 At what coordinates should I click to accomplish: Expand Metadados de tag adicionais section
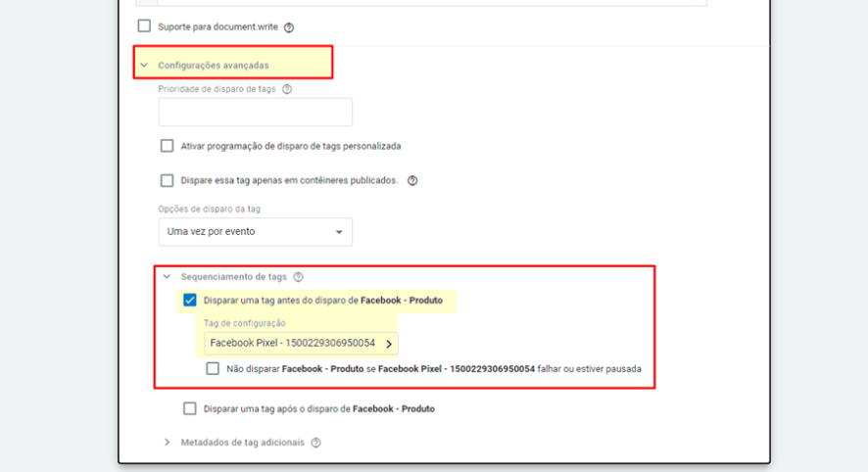[167, 442]
